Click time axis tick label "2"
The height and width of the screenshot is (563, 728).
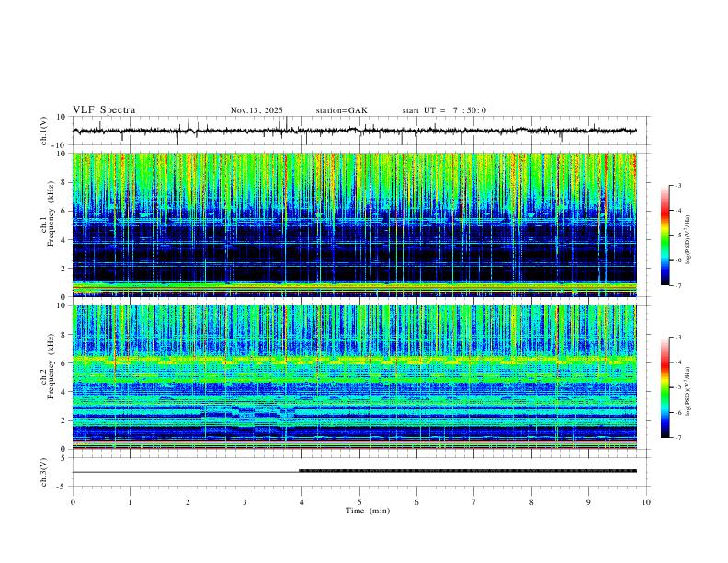coord(188,502)
